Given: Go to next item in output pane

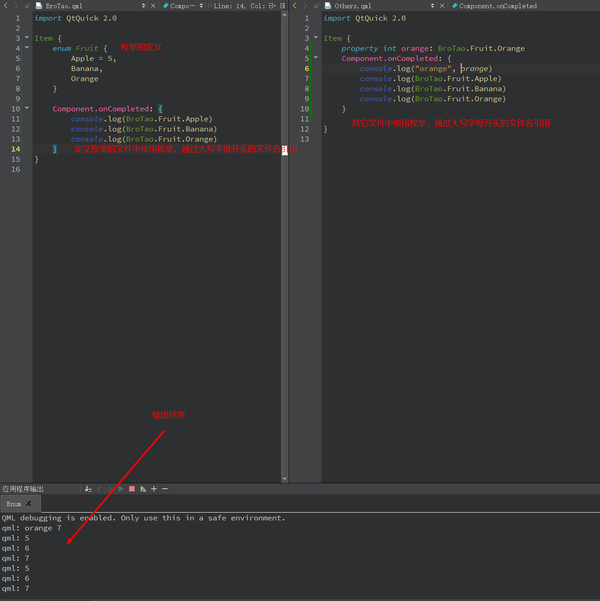Looking at the screenshot, I should pos(110,489).
